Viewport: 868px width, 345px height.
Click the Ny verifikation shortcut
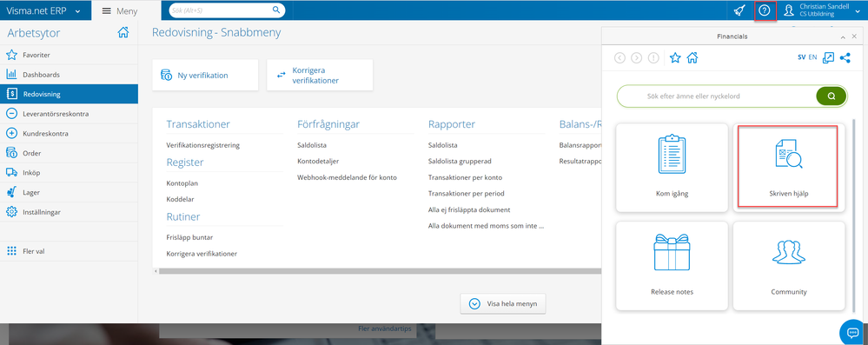click(205, 76)
